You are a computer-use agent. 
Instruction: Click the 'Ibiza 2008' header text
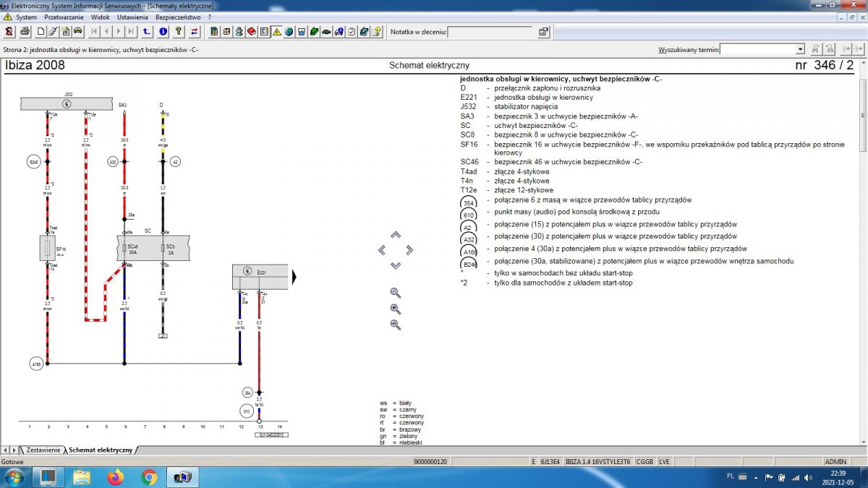point(35,65)
